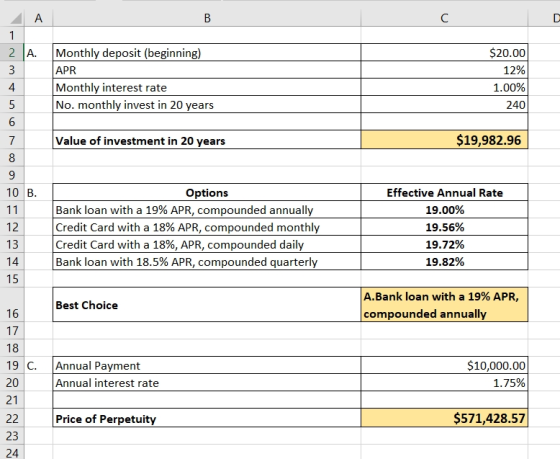This screenshot has width=560, height=459.
Task: Click the 'A.' section label cell
Action: [39, 53]
